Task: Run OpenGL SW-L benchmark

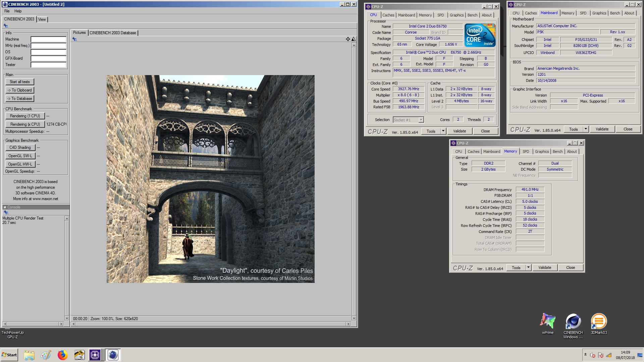Action: pos(20,156)
